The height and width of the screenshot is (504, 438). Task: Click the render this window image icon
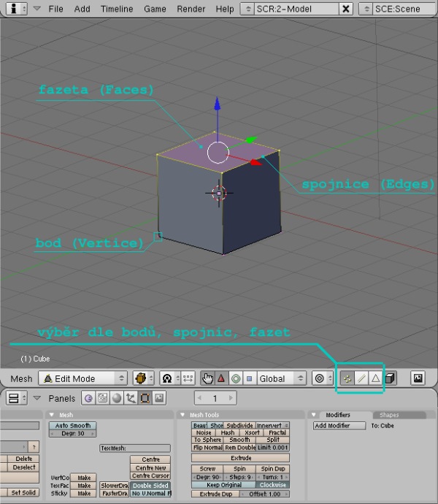click(418, 378)
